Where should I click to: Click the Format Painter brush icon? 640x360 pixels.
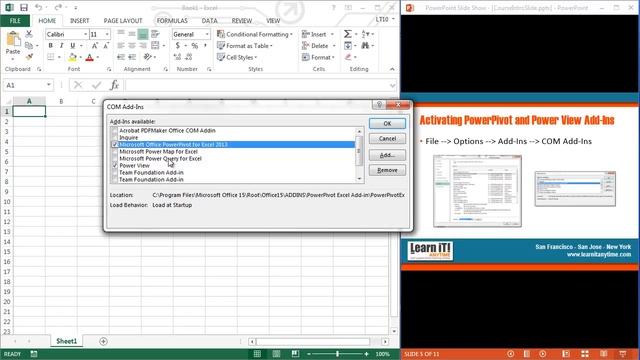29,57
